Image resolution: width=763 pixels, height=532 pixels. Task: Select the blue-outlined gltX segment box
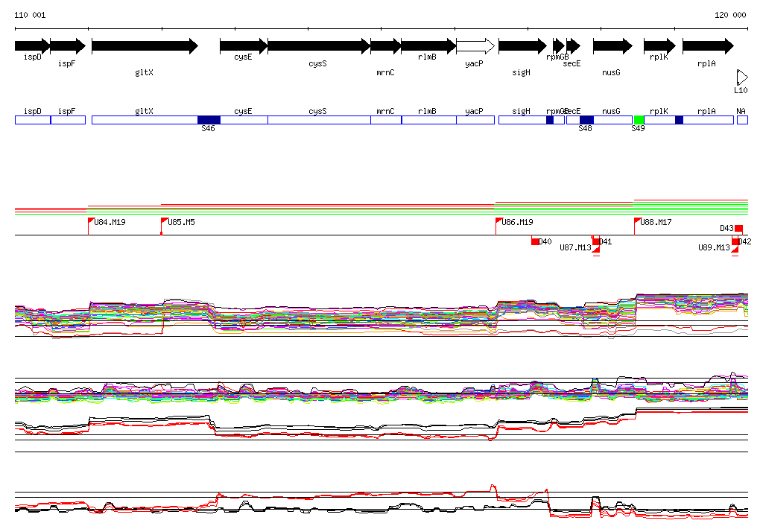click(145, 120)
